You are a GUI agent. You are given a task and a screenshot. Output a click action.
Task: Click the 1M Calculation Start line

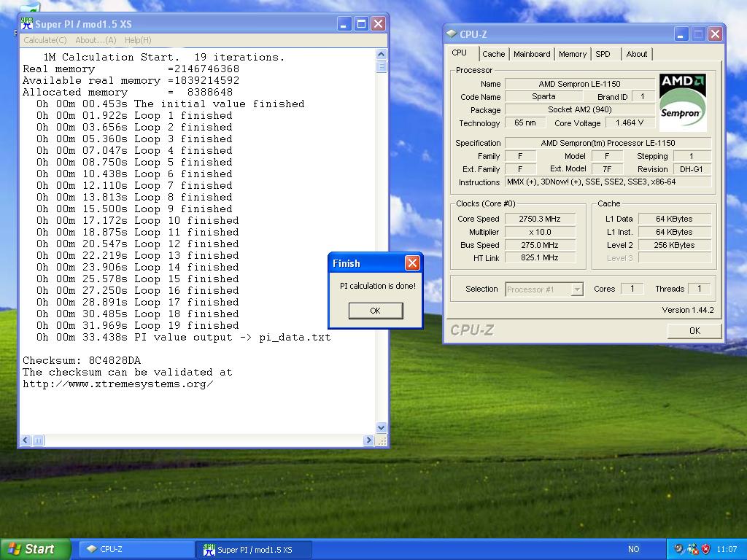tap(164, 57)
